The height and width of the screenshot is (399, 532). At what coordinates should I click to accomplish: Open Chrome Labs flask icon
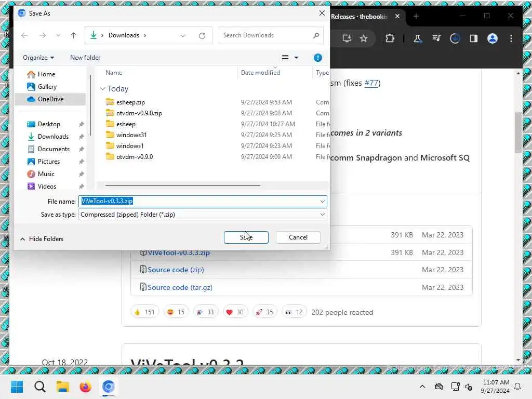click(417, 38)
